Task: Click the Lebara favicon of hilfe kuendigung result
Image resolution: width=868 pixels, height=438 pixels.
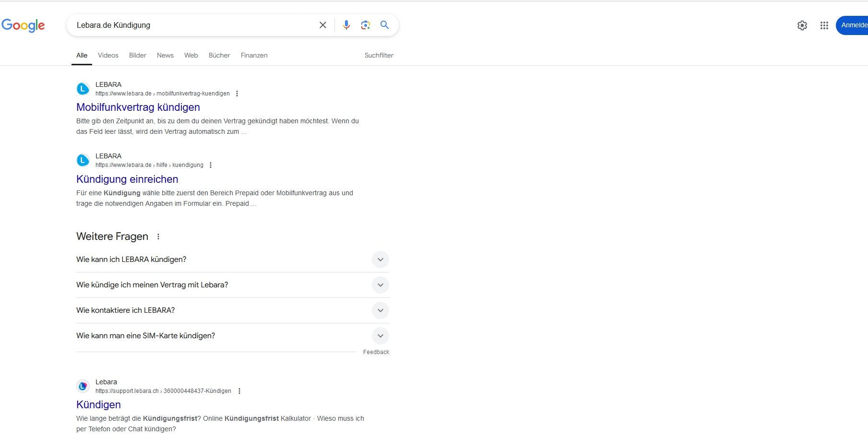Action: (x=83, y=160)
